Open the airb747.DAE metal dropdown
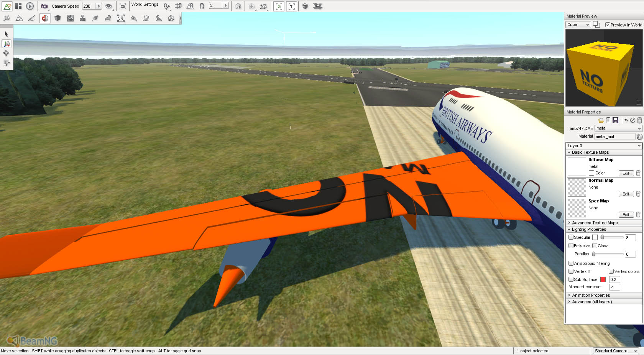 point(619,128)
